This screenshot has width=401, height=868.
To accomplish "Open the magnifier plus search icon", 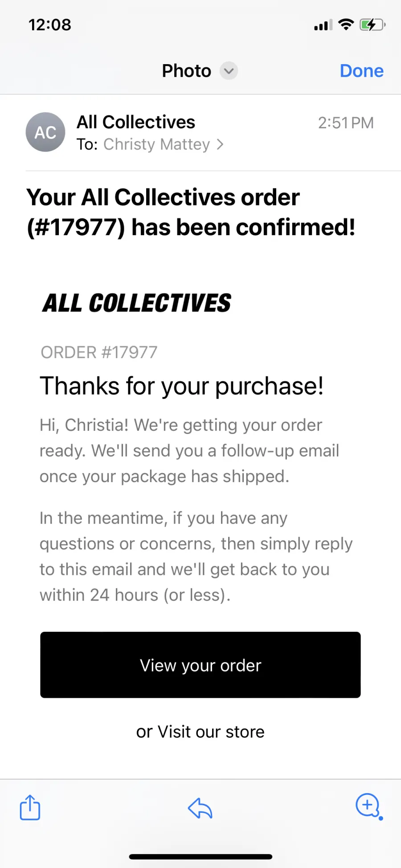I will pyautogui.click(x=369, y=807).
